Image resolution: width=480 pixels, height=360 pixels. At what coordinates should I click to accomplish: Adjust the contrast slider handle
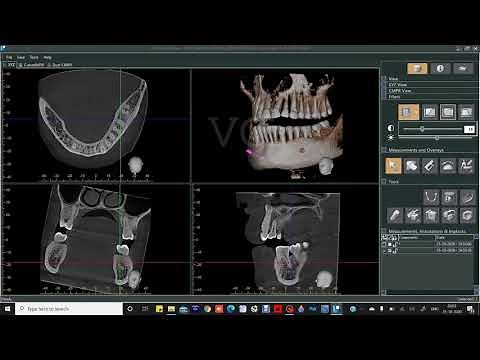(x=422, y=129)
